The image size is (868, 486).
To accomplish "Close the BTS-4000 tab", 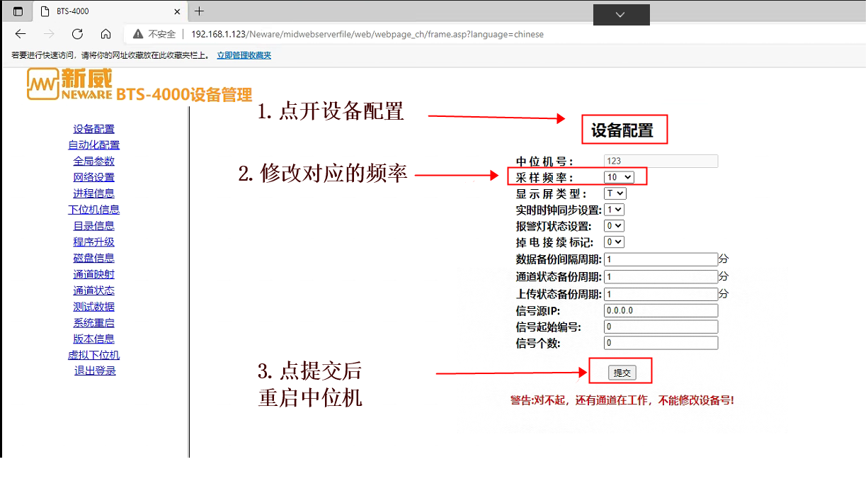I will (x=176, y=11).
